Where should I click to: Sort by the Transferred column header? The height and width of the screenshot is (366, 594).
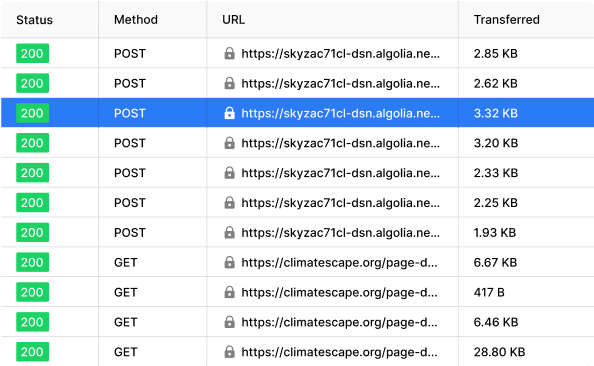[506, 20]
